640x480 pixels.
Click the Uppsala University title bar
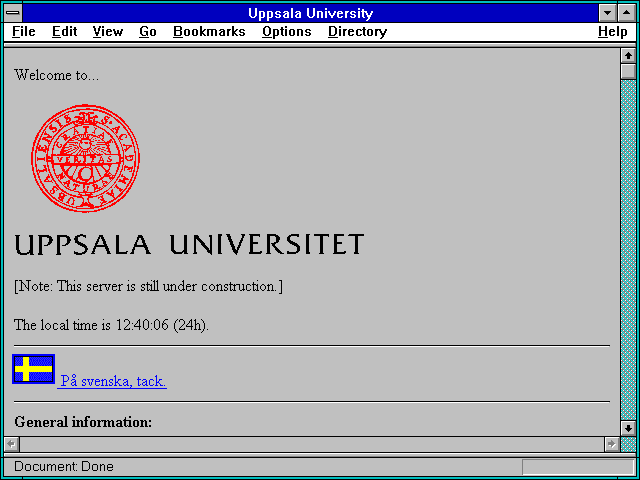311,13
